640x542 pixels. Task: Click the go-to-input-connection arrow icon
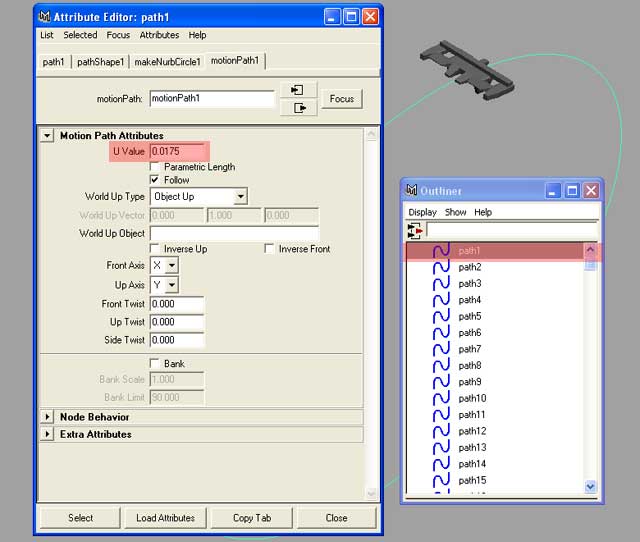(x=298, y=90)
